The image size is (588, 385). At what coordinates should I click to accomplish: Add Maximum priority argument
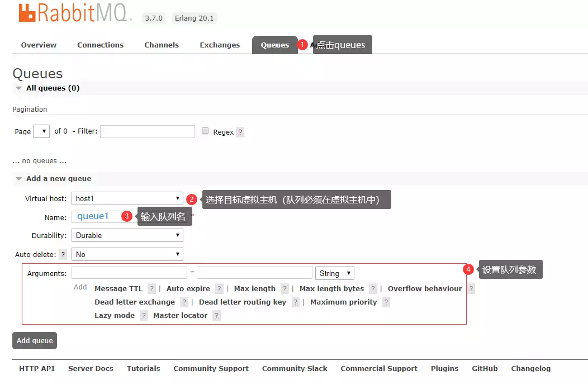(x=344, y=302)
